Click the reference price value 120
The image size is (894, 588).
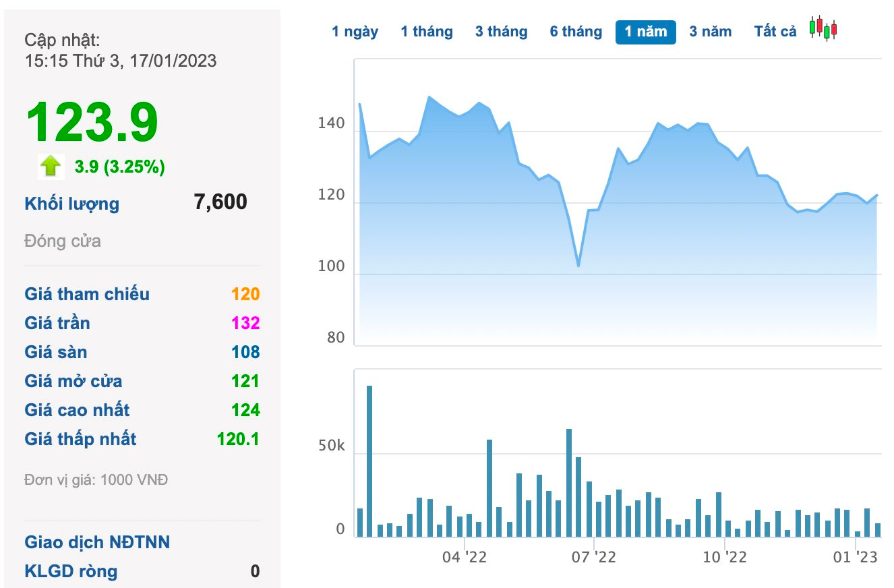[245, 294]
